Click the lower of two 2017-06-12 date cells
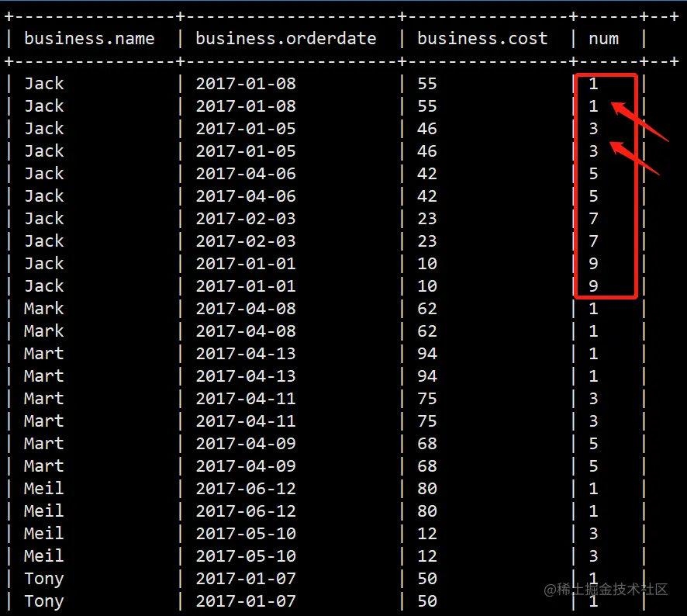 coord(245,510)
